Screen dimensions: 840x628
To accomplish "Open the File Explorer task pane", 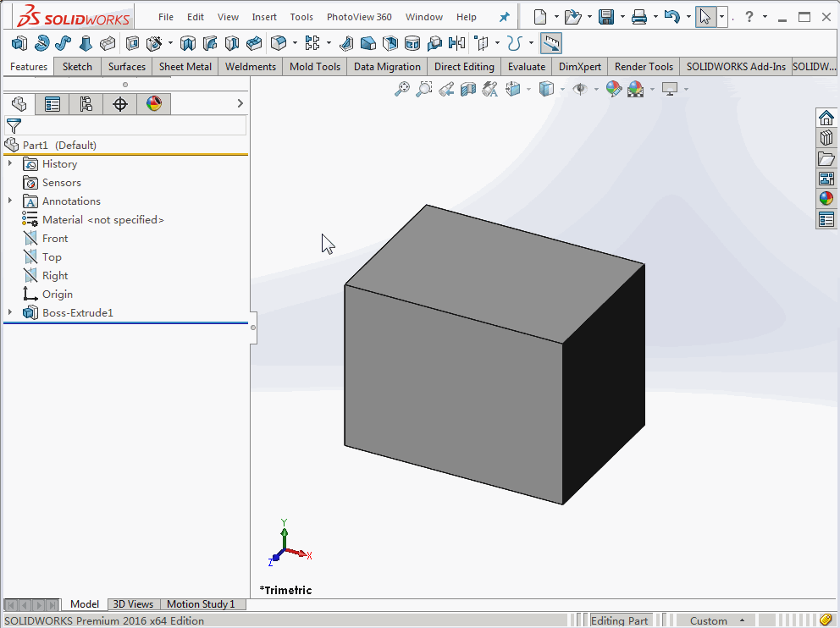I will coord(826,158).
